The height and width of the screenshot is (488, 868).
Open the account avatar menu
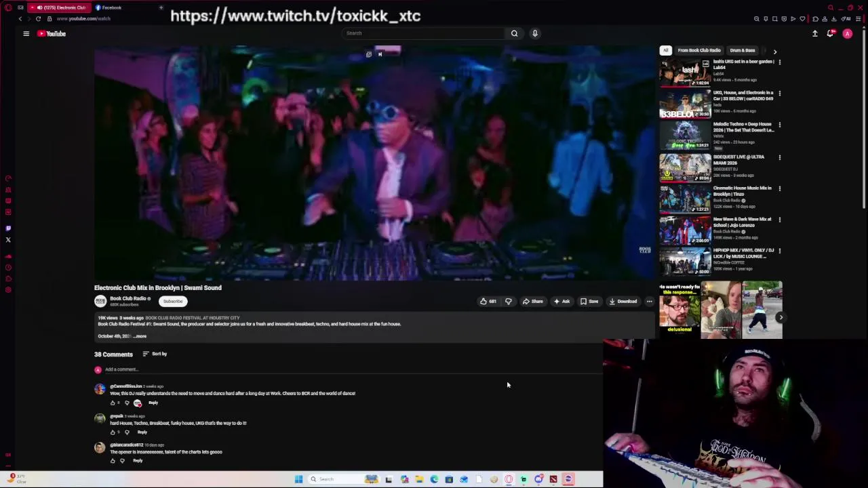[847, 33]
